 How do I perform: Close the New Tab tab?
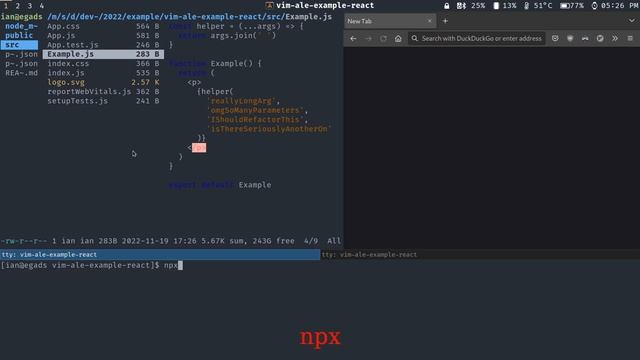(x=429, y=21)
